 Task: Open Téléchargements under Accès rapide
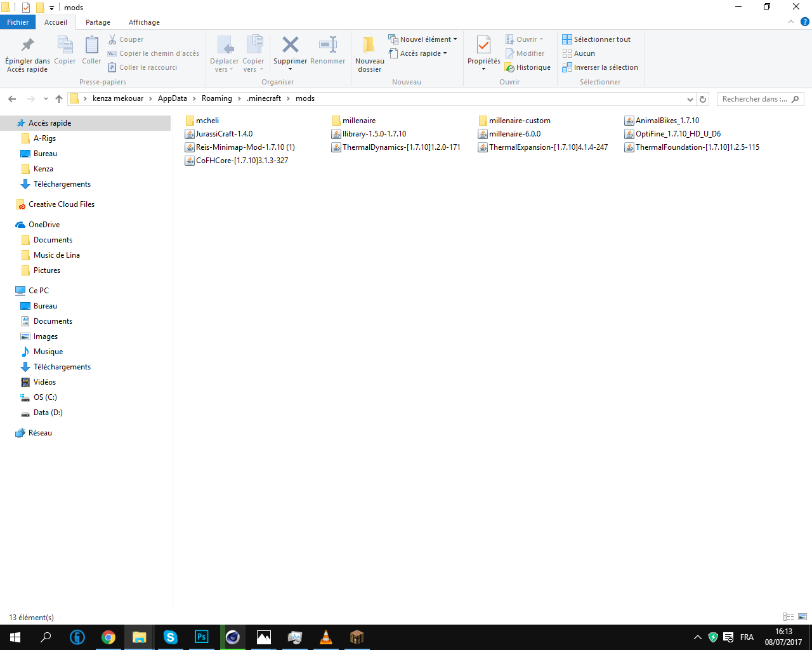[x=62, y=184]
